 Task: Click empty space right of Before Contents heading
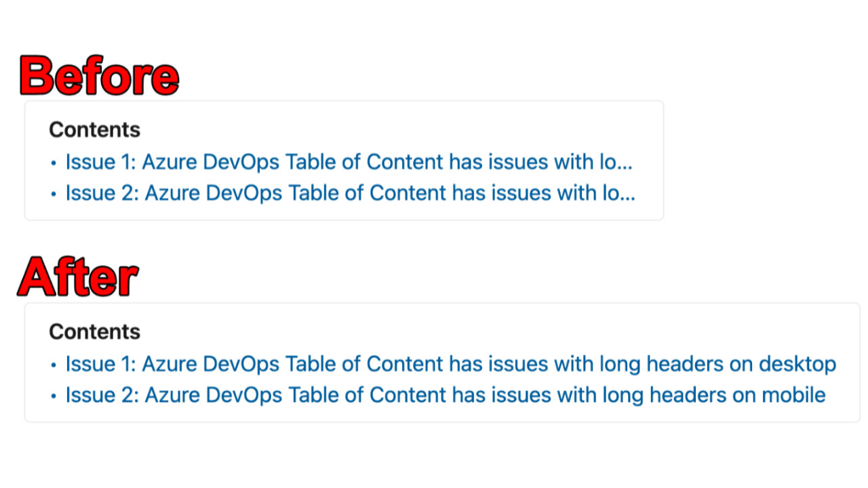(x=407, y=130)
